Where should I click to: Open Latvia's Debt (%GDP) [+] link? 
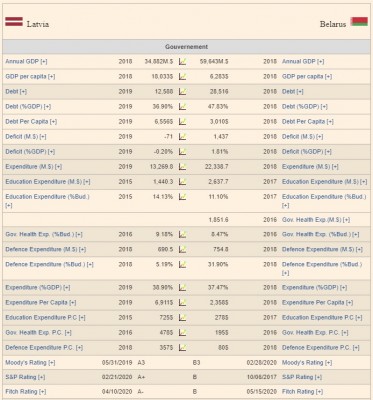coord(28,107)
